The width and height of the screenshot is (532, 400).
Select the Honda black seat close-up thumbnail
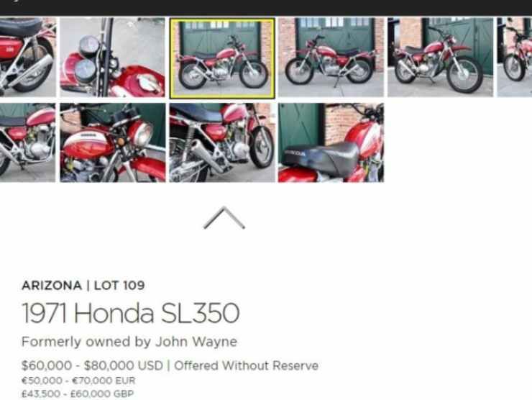[x=331, y=142]
